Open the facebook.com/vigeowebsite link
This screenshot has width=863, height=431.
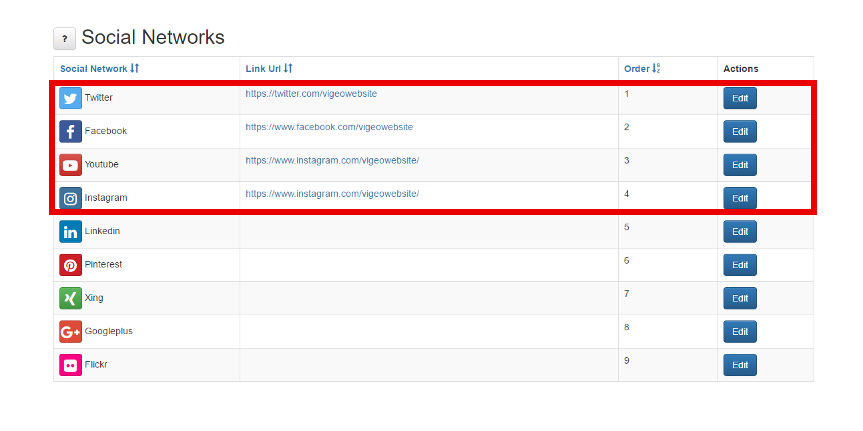329,127
